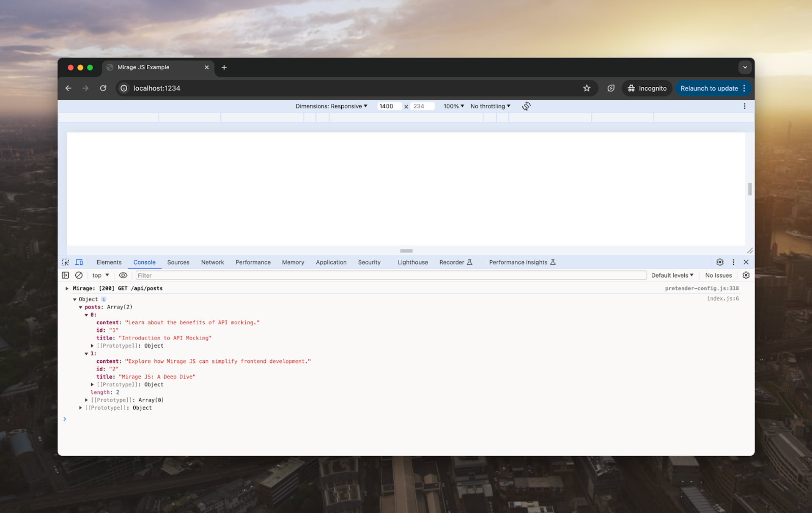Image resolution: width=812 pixels, height=513 pixels.
Task: Rotate the device viewport
Action: click(x=526, y=106)
